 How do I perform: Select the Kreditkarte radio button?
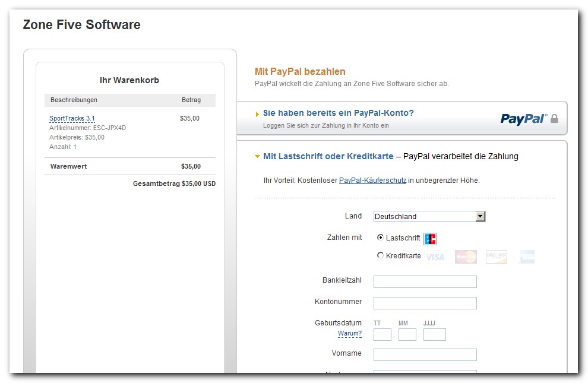point(380,256)
